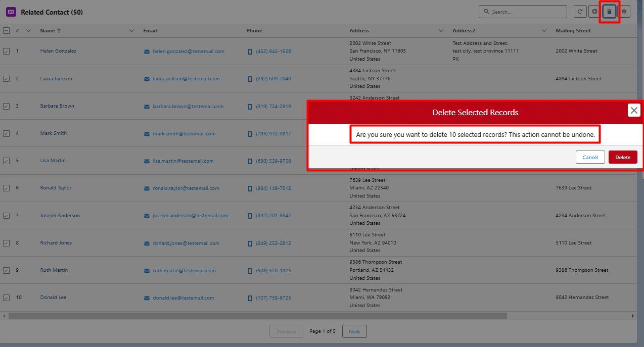Uncheck the row 6 Ronald Taylor checkbox

pos(6,188)
